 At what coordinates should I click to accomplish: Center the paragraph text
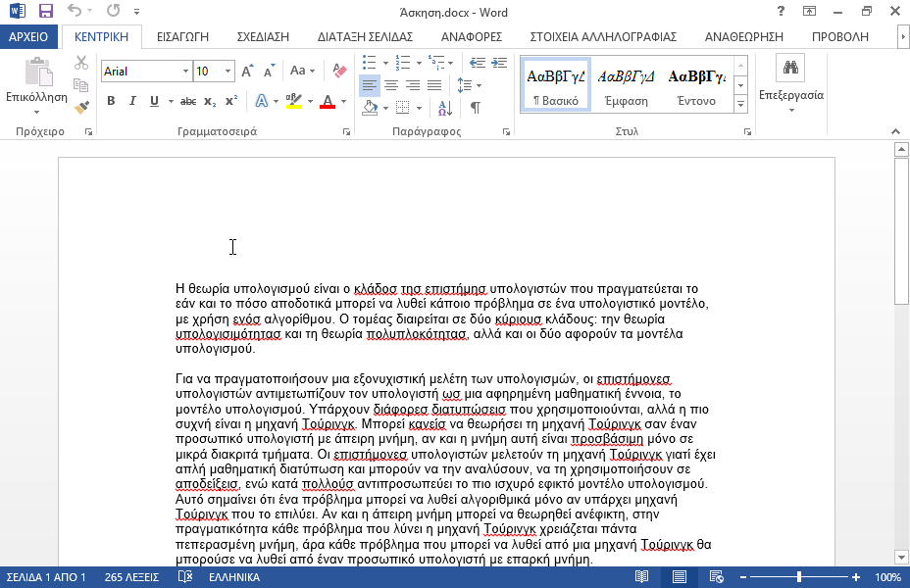point(391,86)
